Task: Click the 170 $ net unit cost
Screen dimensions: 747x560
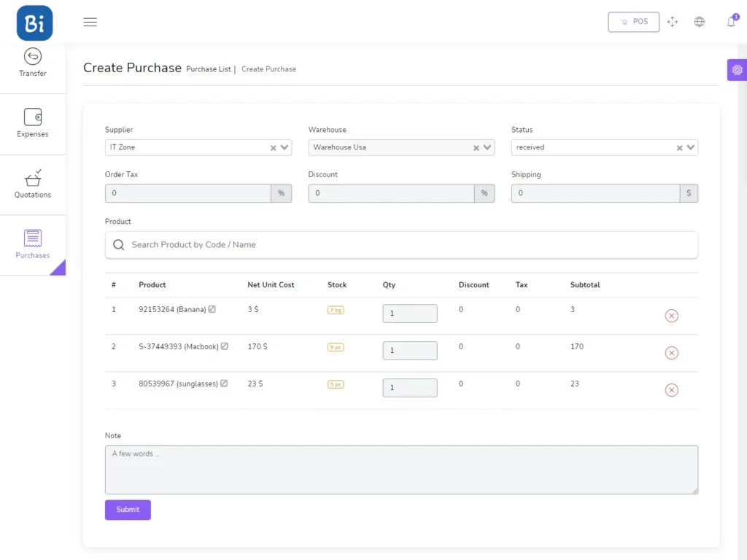Action: coord(258,346)
